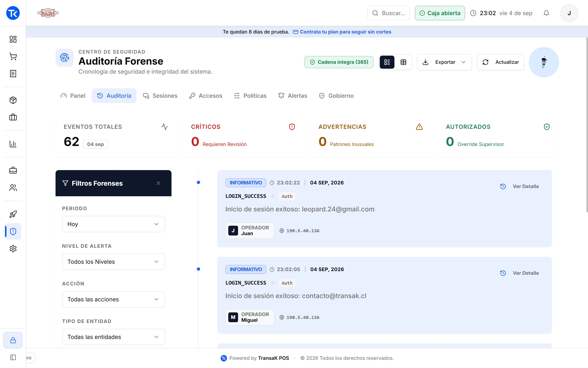Viewport: 588px width, 368px height.
Task: Open the shopping cart sidebar icon
Action: 13,56
